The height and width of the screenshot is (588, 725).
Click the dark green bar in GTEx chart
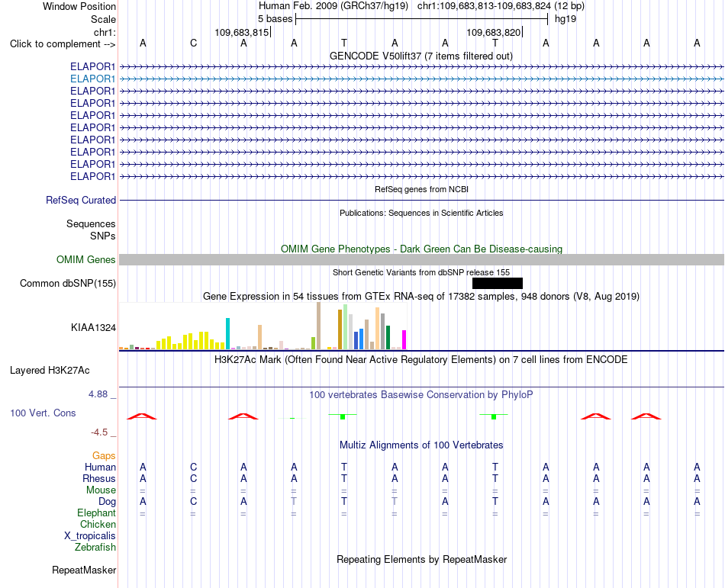(x=388, y=337)
